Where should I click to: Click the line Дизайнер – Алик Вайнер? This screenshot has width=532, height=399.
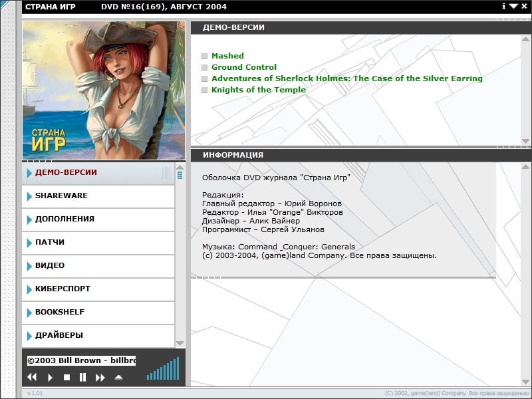pos(251,221)
